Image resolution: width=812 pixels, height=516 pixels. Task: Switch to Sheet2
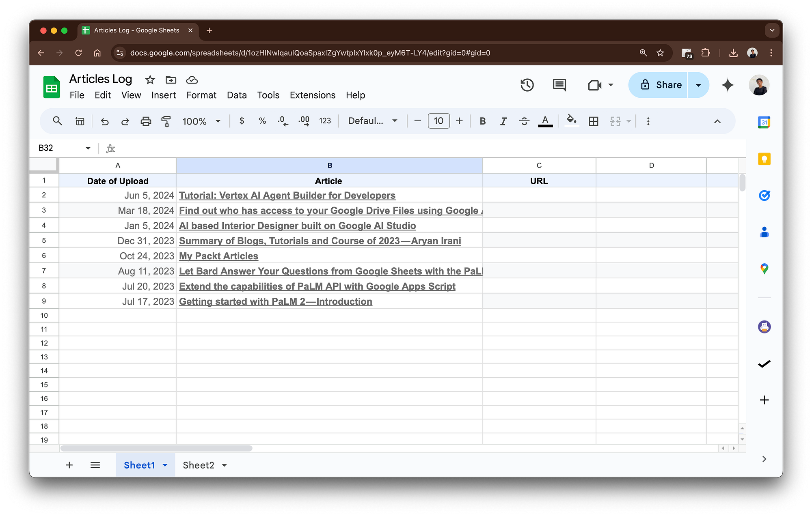pos(199,465)
